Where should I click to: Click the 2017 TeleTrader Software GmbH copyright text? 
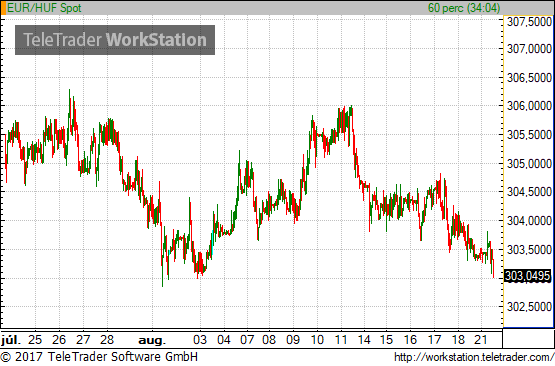pos(99,357)
